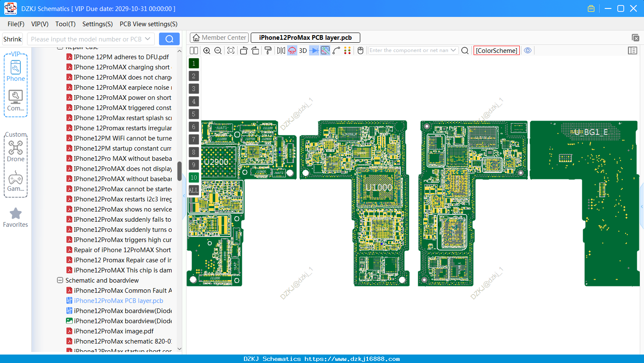Collapse left panel via splitter arrow
644x363 pixels.
point(184,195)
